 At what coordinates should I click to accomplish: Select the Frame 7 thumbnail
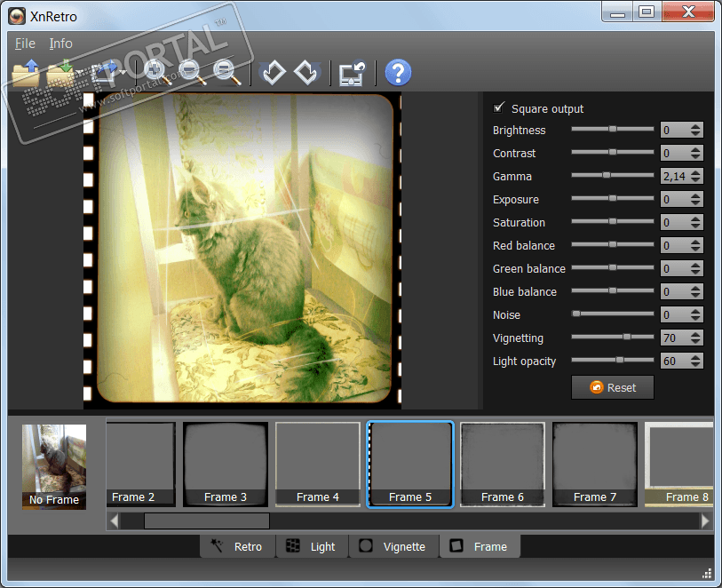point(595,465)
